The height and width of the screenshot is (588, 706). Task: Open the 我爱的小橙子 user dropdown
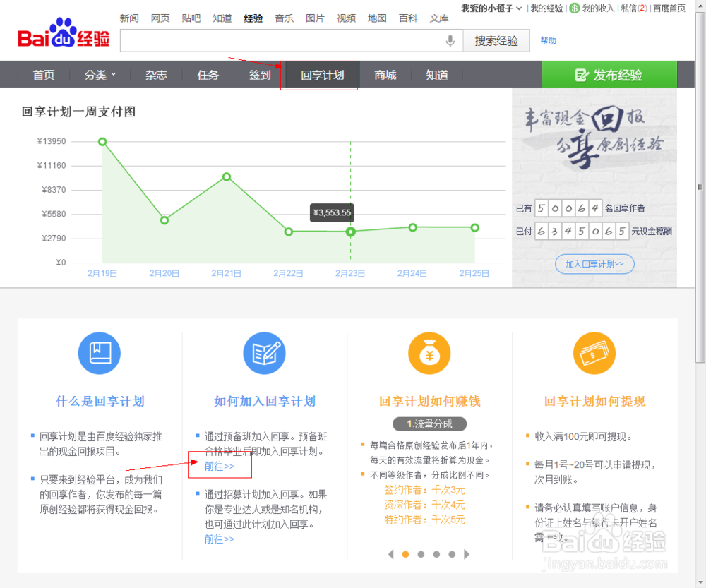pyautogui.click(x=491, y=8)
